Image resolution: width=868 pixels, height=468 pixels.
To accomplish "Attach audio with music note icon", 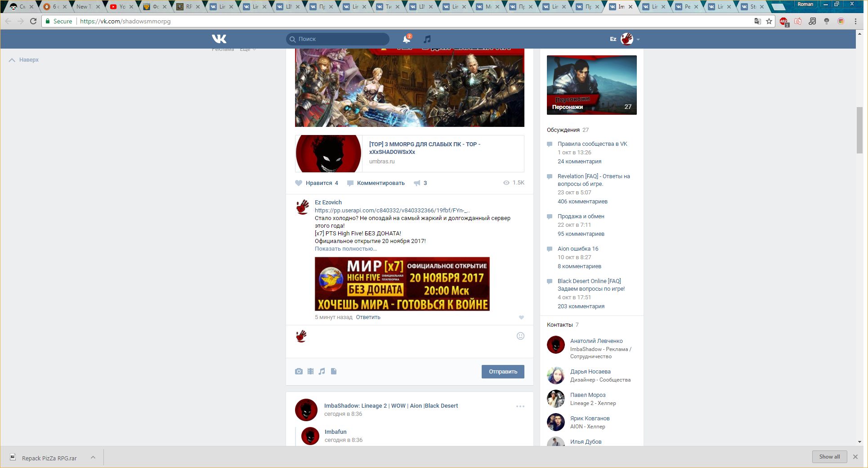I will click(322, 372).
